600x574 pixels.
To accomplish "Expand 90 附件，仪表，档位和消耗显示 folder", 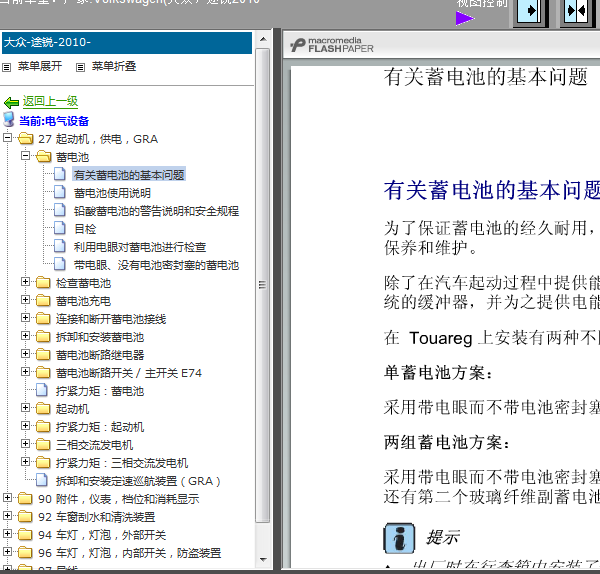I will (x=7, y=498).
